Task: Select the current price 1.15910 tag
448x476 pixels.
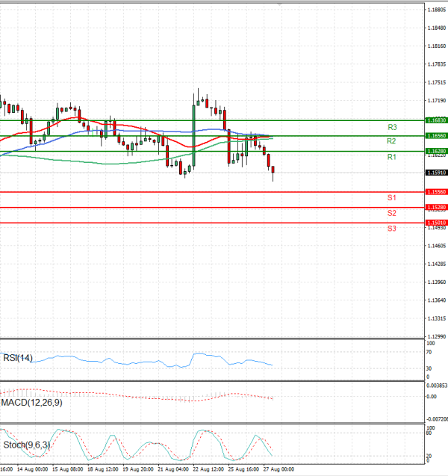Action: click(x=437, y=173)
